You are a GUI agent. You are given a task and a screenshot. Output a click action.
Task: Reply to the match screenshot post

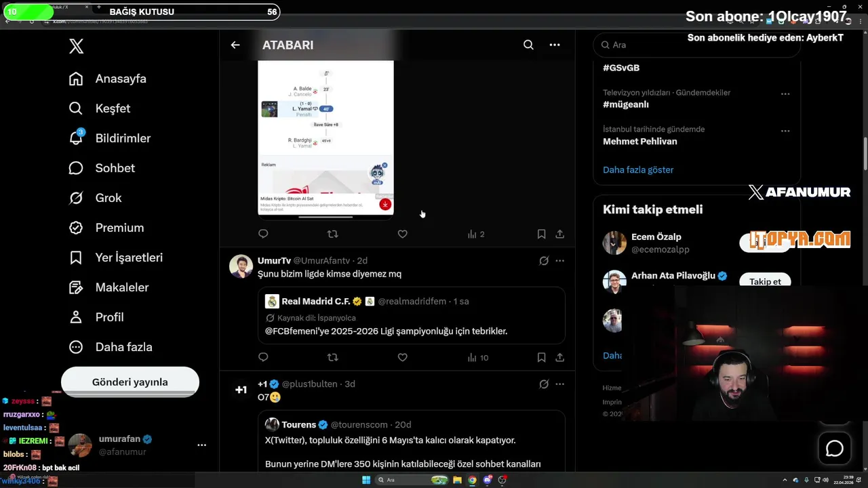pyautogui.click(x=263, y=234)
